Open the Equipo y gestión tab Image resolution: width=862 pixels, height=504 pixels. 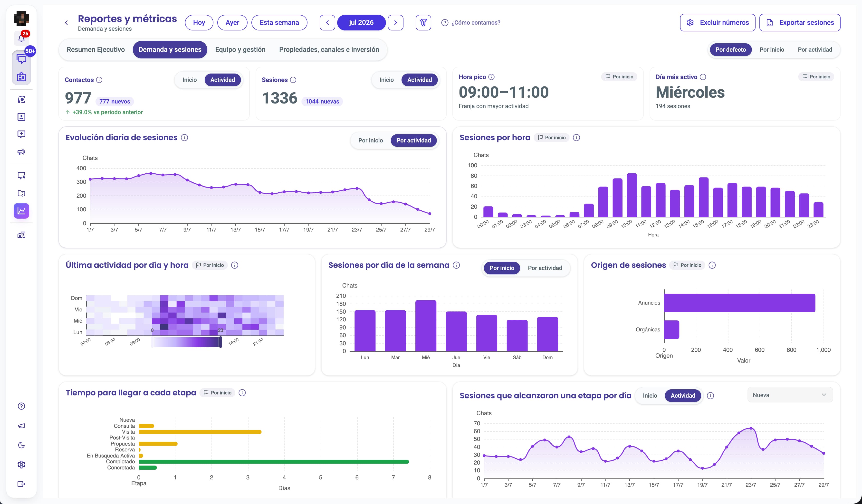(x=240, y=50)
